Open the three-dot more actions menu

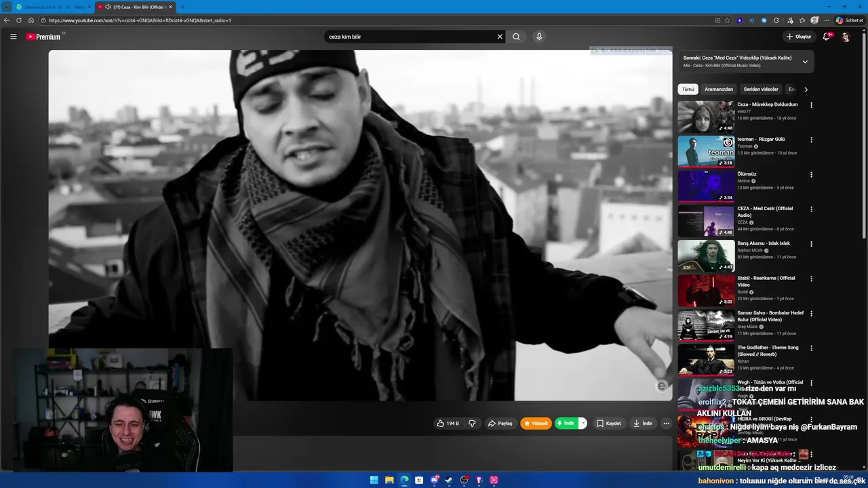pos(666,423)
